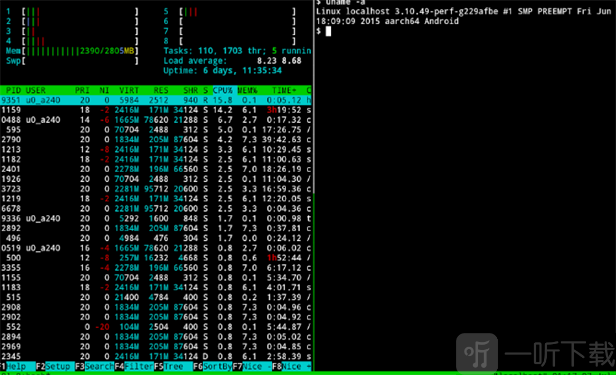This screenshot has width=616, height=375.
Task: Select the highlighted process 9351 row
Action: (156, 100)
